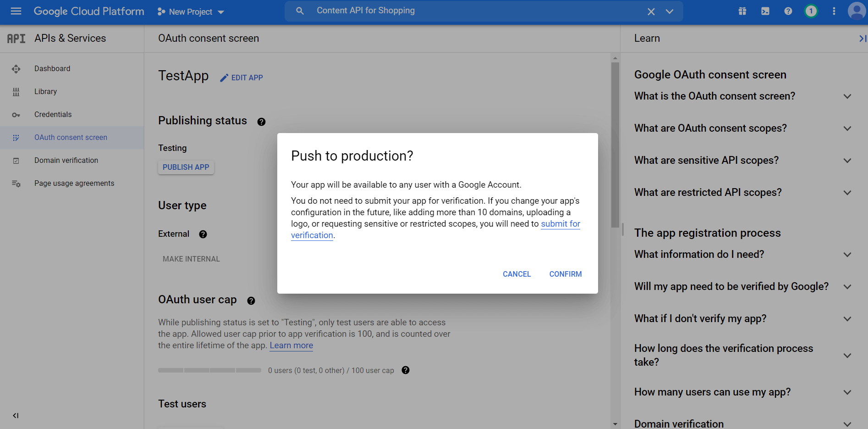Viewport: 868px width, 429px height.
Task: Click help icon next to 100 user cap
Action: point(406,370)
